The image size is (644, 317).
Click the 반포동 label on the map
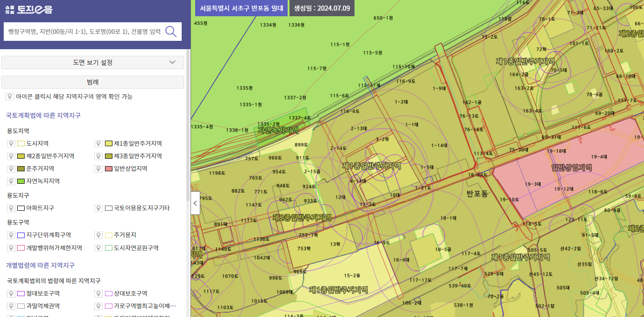coord(477,193)
